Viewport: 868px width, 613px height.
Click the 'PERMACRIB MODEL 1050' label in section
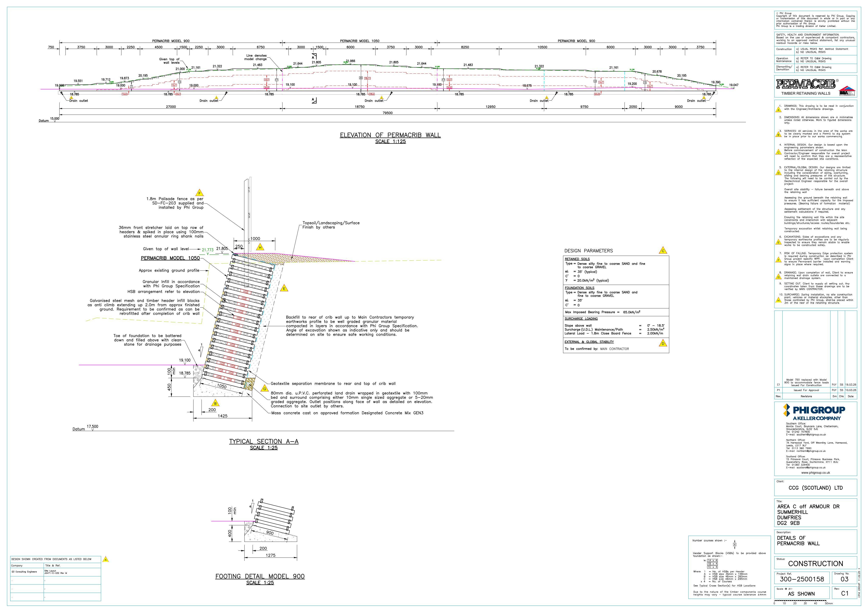pos(170,258)
